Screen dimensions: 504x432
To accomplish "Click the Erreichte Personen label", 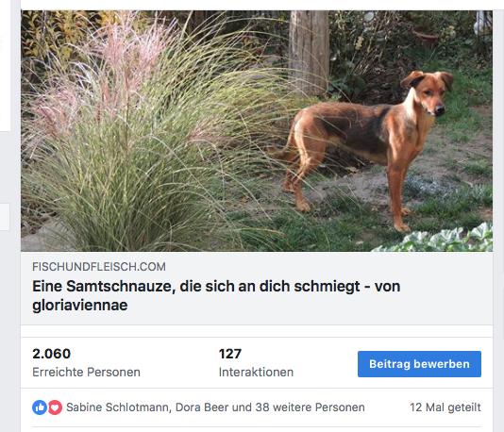I will point(86,372).
